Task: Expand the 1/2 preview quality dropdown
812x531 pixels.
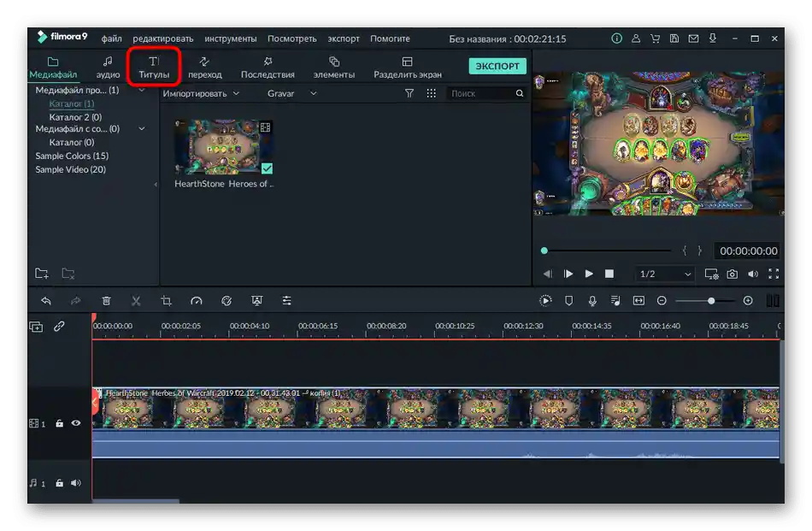Action: pos(665,274)
